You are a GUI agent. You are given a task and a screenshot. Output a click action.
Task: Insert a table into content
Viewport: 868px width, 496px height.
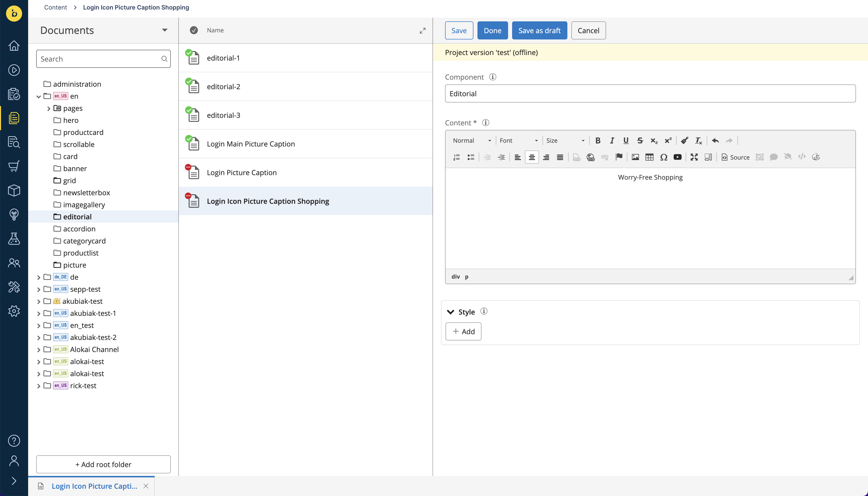coord(649,157)
